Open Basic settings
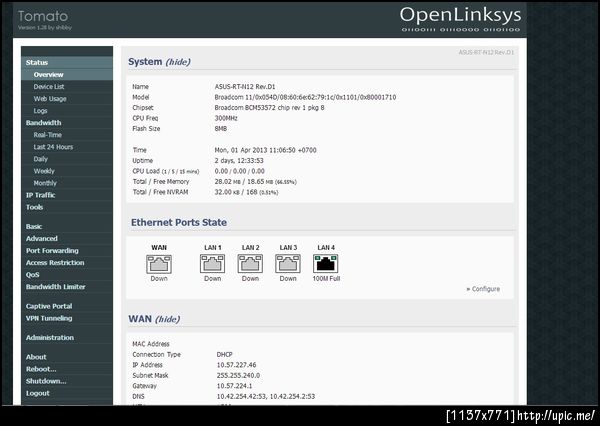600x426 pixels. click(34, 227)
